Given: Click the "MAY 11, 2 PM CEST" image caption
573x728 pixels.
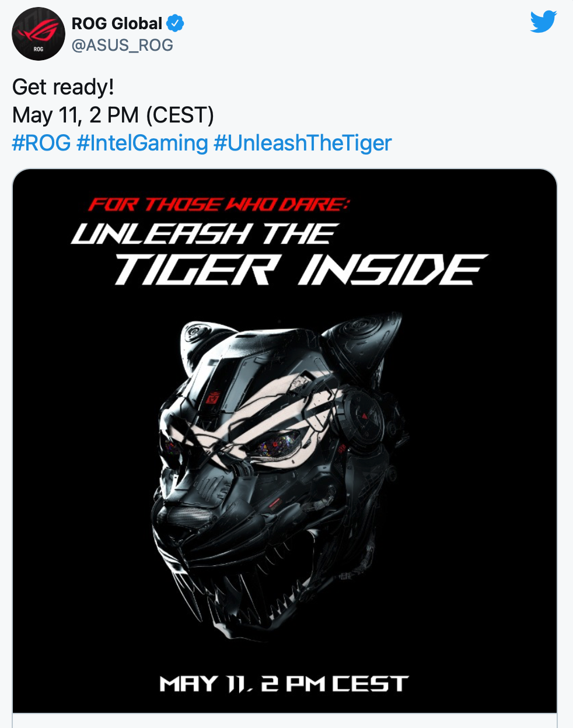Looking at the screenshot, I should point(284,684).
